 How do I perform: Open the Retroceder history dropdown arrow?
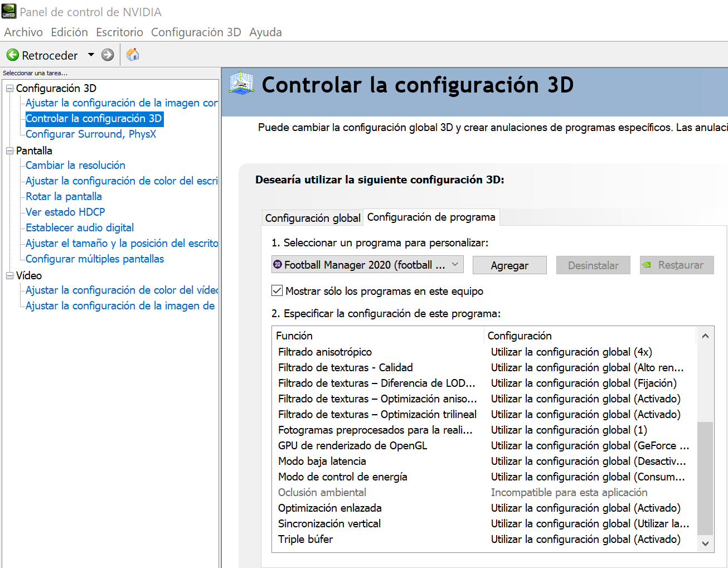[91, 55]
